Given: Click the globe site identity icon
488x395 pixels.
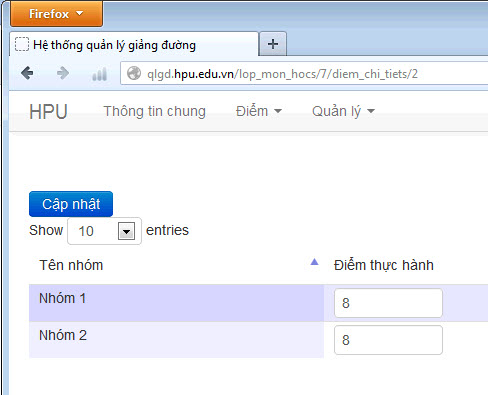Looking at the screenshot, I should click(x=134, y=74).
